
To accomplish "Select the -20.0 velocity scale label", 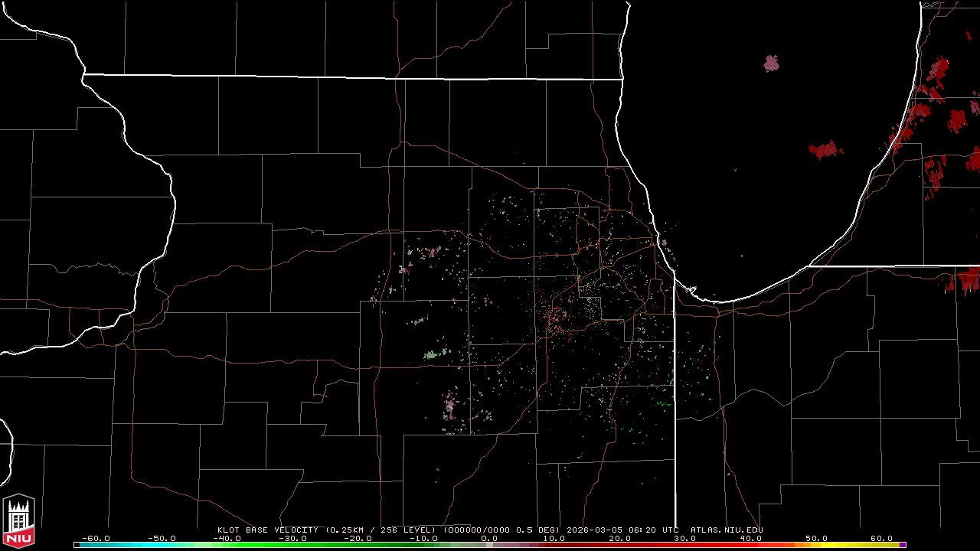I will tap(358, 538).
